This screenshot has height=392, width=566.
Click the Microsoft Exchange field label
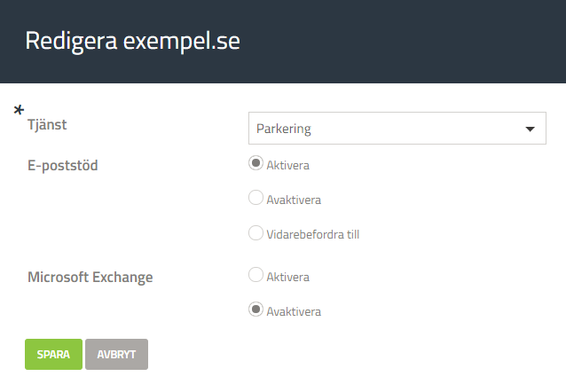[90, 278]
